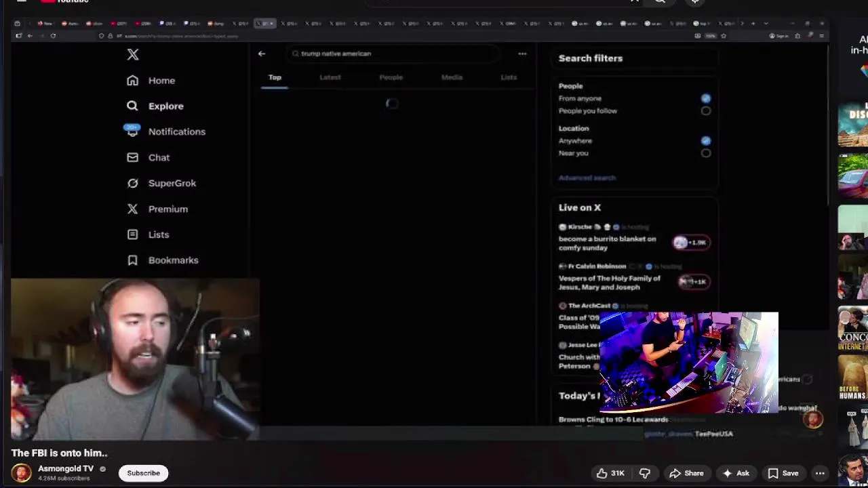Viewport: 868px width, 488px height.
Task: Switch to the People search tab
Action: tap(391, 77)
